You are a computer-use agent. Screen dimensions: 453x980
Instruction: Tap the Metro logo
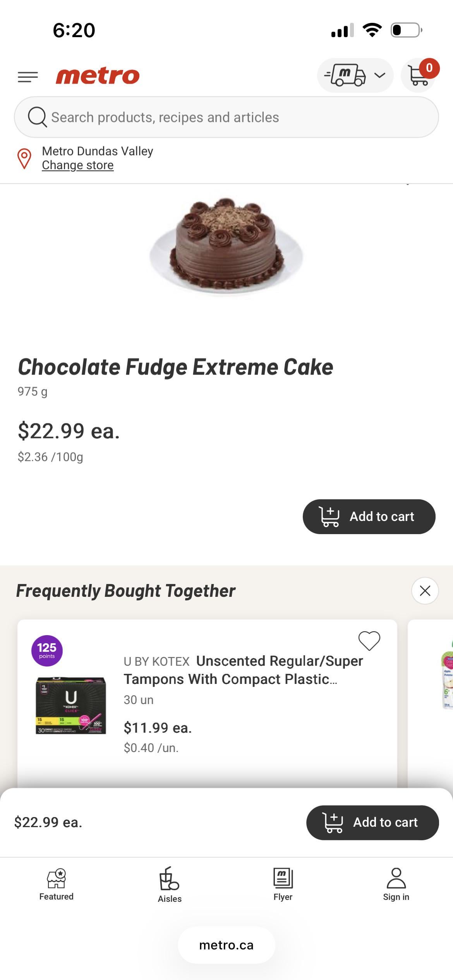(x=98, y=76)
